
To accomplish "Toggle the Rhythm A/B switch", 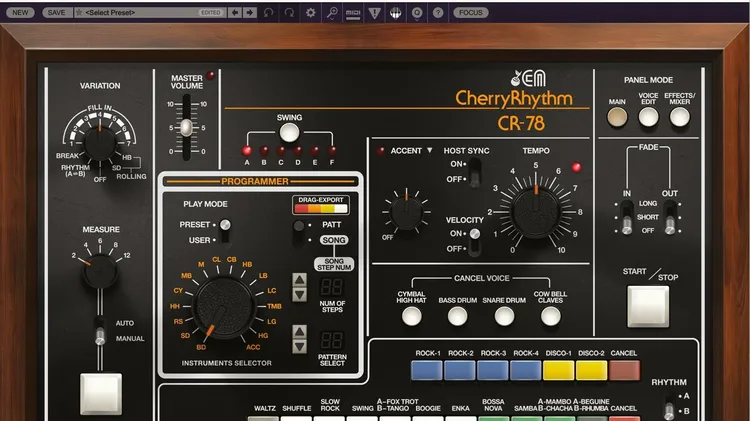I will (669, 408).
